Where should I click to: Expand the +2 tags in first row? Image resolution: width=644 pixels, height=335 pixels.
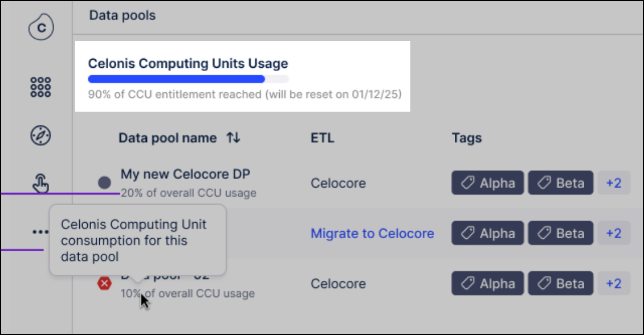pyautogui.click(x=613, y=183)
